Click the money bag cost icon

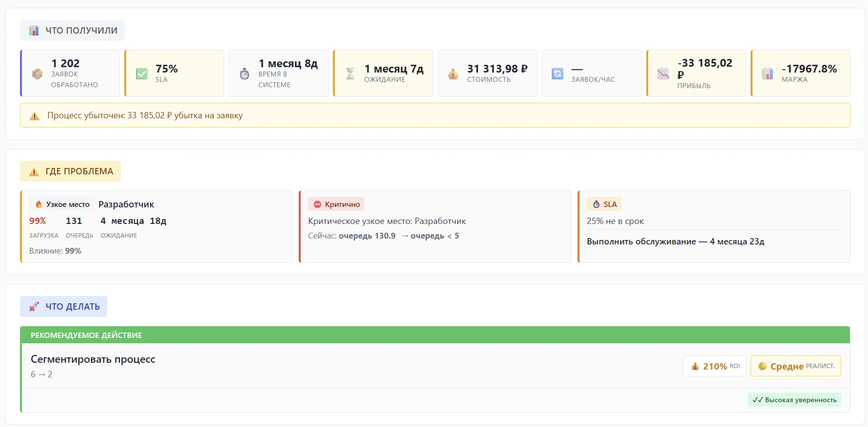pos(453,74)
